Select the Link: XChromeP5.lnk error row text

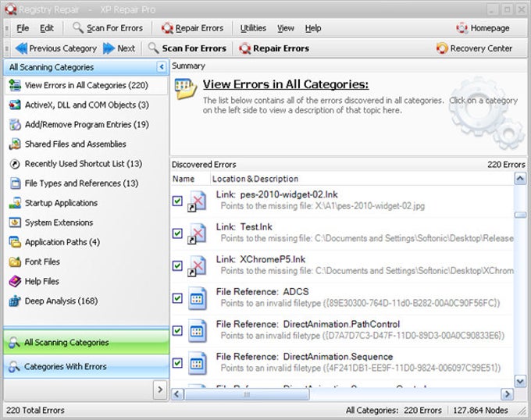pyautogui.click(x=261, y=259)
